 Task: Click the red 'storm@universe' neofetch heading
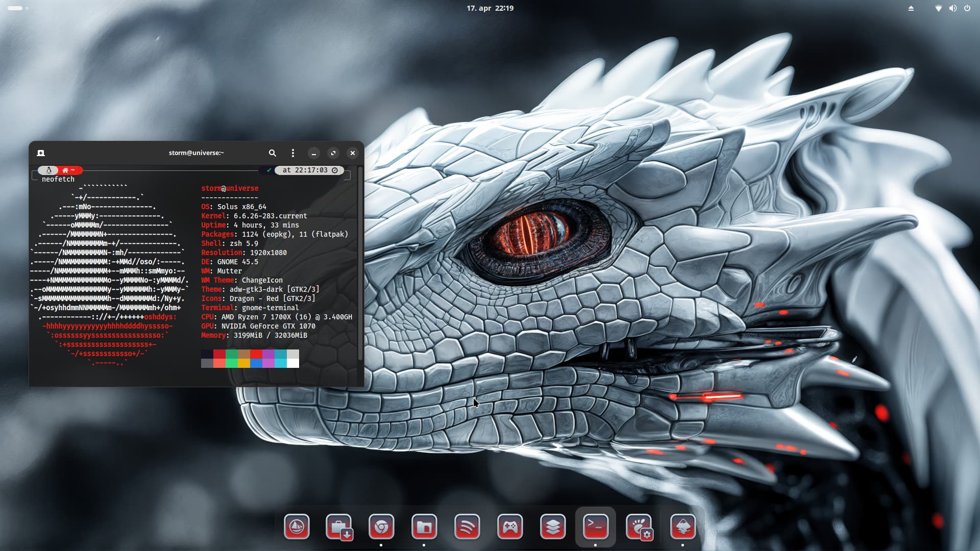(230, 188)
